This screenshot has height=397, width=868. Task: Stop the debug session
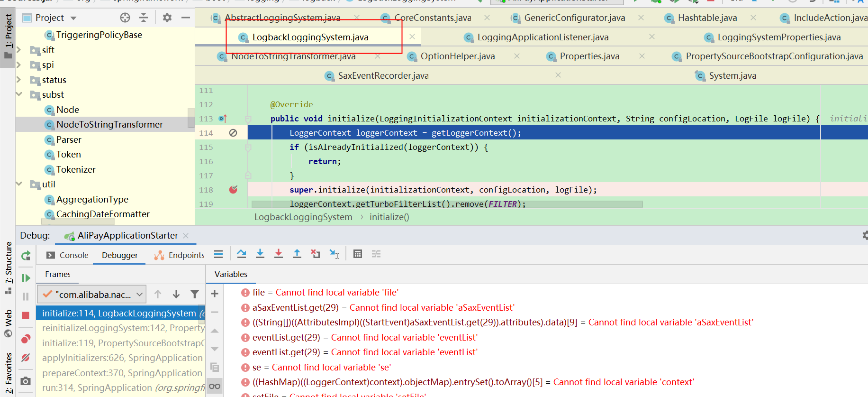pyautogui.click(x=26, y=315)
